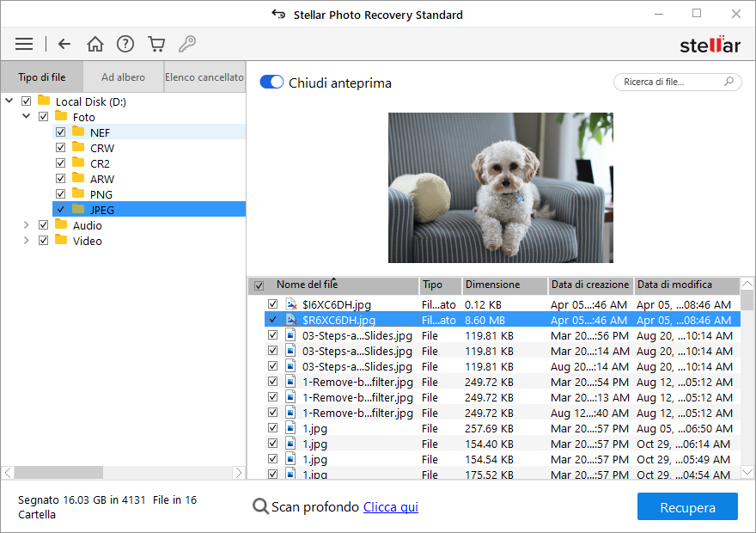Click the 154.40 KB size cell
756x533 pixels.
coord(489,444)
